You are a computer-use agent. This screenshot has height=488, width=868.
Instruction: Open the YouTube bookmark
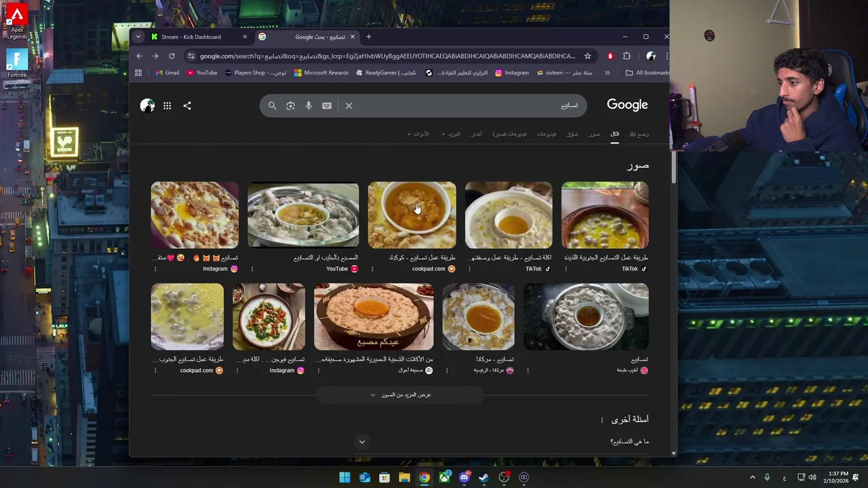click(202, 73)
